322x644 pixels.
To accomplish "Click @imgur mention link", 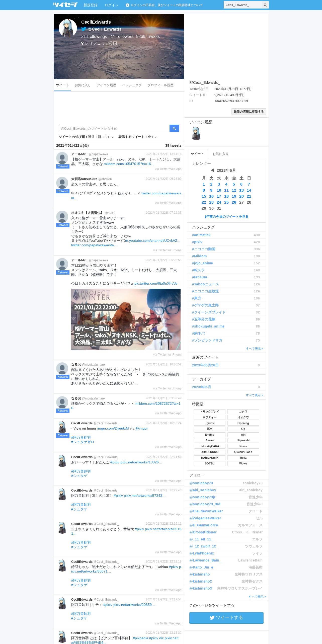I will pos(141,428).
